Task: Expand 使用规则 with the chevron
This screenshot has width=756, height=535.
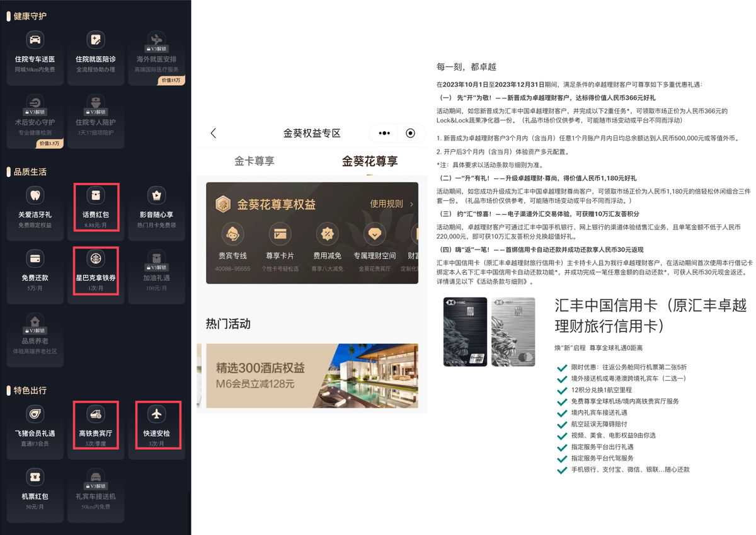Action: (411, 204)
